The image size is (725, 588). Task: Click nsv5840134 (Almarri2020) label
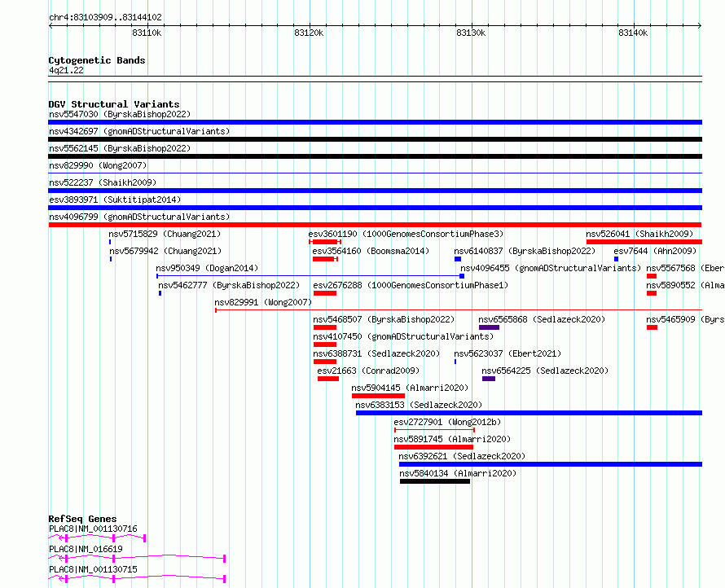coord(458,473)
